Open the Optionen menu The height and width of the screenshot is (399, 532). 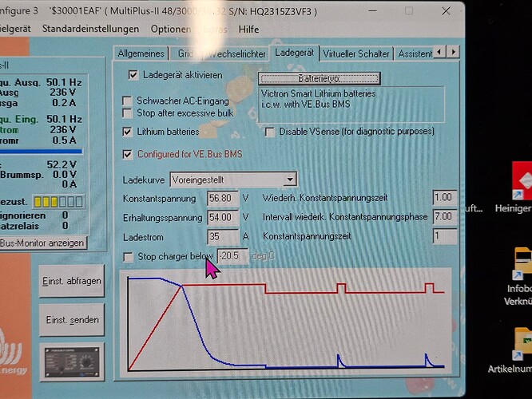coord(171,30)
